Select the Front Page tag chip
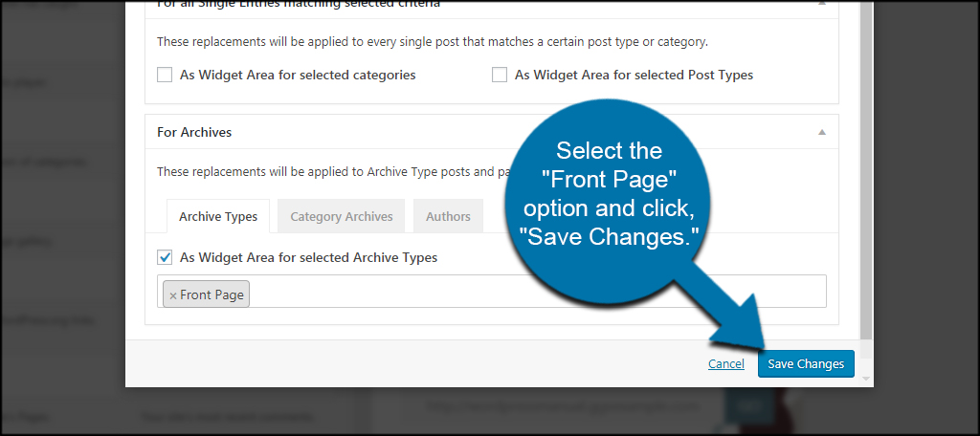Viewport: 980px width, 436px height. 207,294
